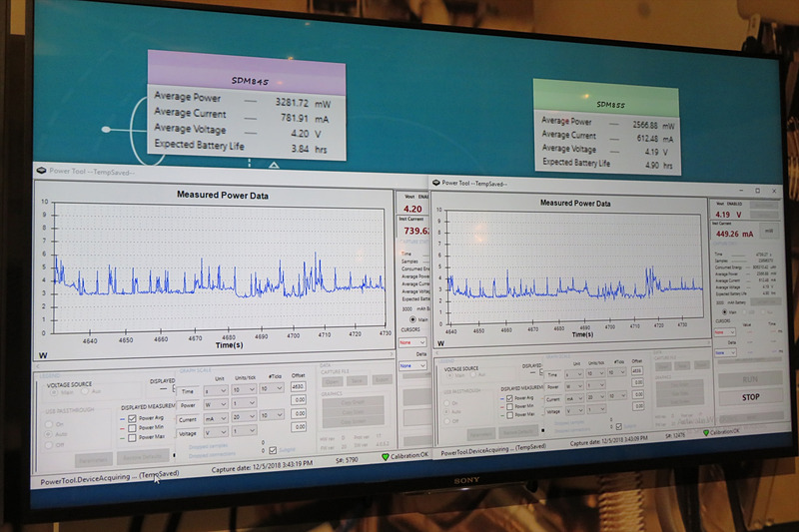Click Restore Defaults button in right window

click(517, 432)
